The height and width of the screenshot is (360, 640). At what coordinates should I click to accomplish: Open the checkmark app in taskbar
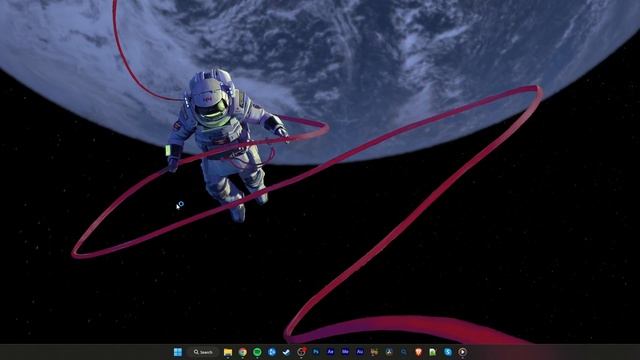(287, 352)
